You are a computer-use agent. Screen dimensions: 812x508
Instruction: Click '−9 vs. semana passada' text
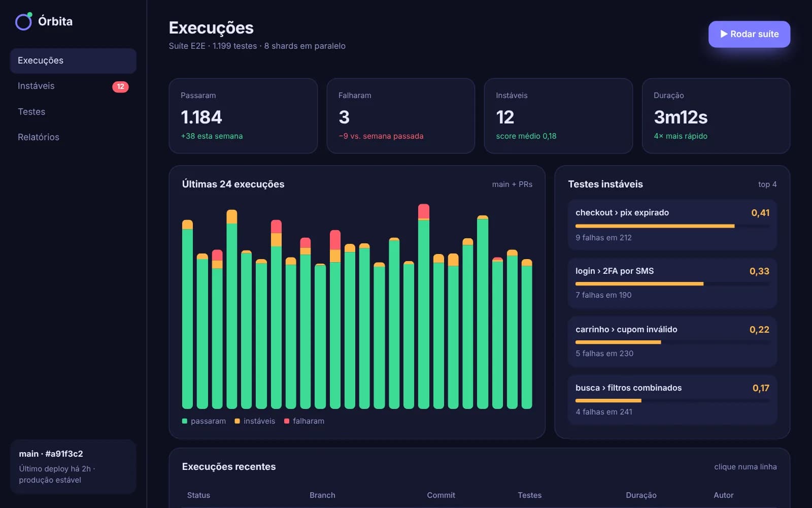[x=381, y=136]
